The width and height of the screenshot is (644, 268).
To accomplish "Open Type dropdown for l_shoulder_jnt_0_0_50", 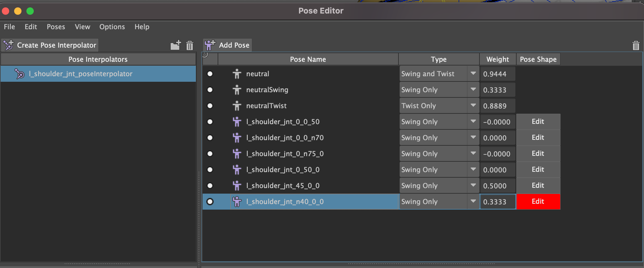I will pos(439,122).
